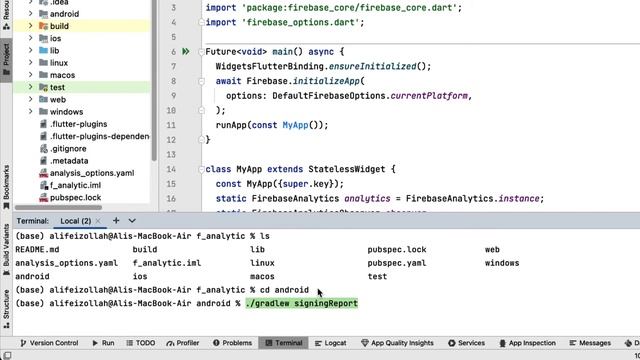Click pubspec.yaml in terminal output

396,263
